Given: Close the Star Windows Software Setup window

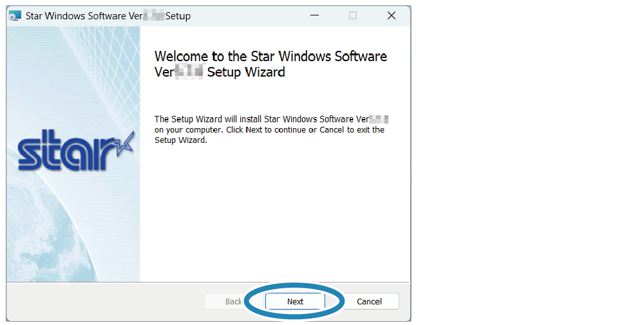Looking at the screenshot, I should point(391,16).
